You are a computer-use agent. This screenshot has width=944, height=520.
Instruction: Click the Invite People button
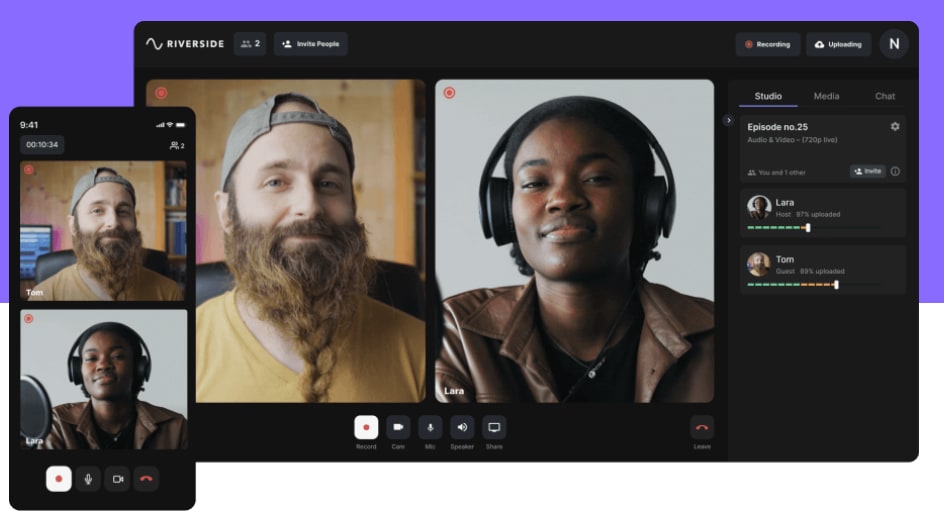[x=310, y=44]
